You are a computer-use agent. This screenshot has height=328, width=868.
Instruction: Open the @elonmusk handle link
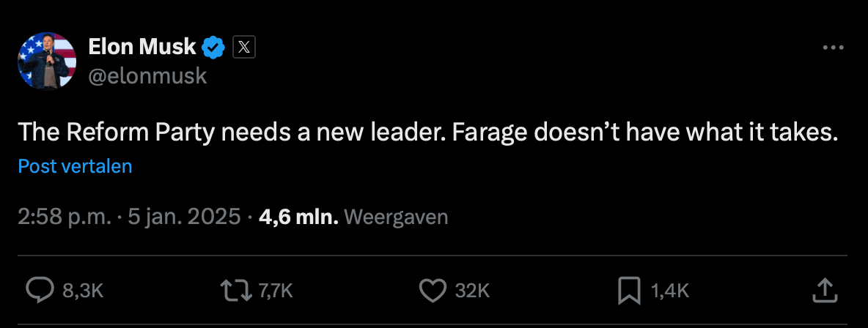(147, 75)
